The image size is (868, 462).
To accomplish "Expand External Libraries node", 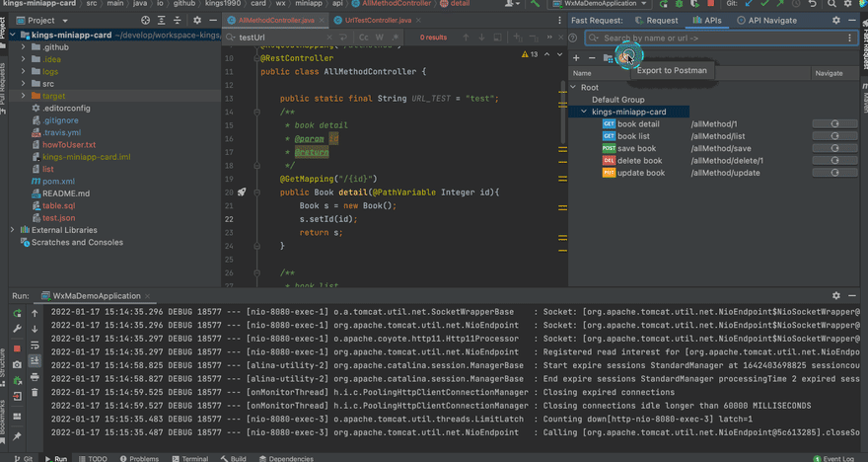I will tap(13, 230).
